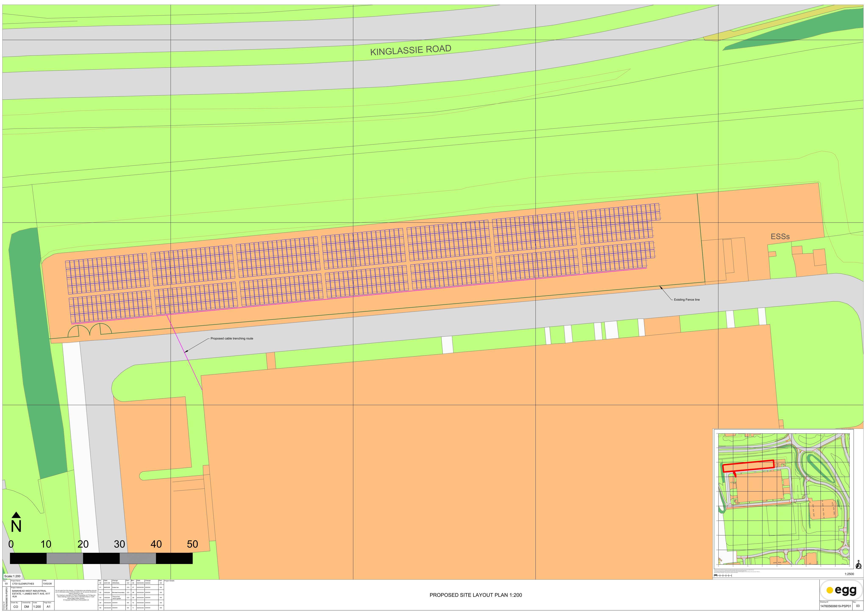Click the KINGLASSIE ROAD label
The height and width of the screenshot is (614, 868).
(x=410, y=50)
